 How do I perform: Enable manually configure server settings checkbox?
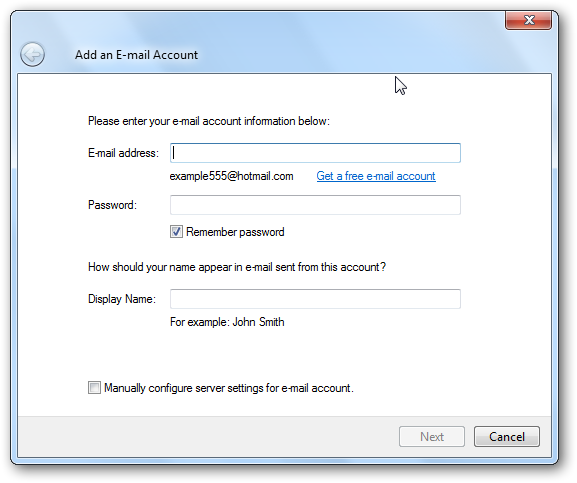tap(94, 388)
